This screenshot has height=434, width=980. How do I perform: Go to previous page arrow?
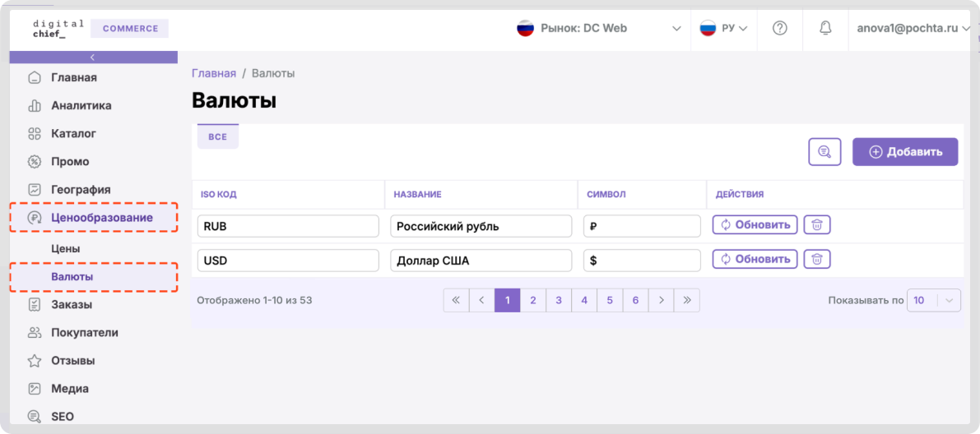click(482, 300)
